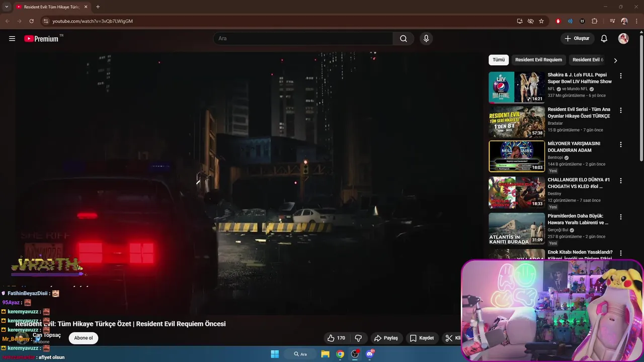Open File Explorer from taskbar
The image size is (644, 362).
325,354
